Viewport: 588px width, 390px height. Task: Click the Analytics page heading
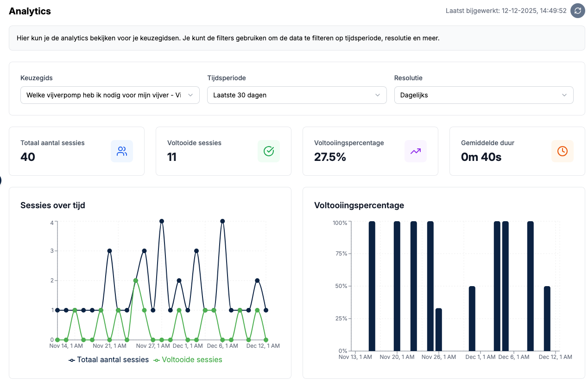pos(30,11)
